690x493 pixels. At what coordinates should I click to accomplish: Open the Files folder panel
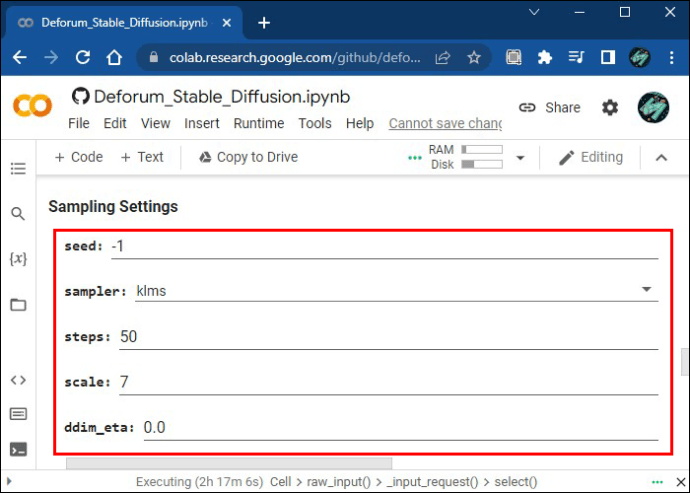[x=18, y=305]
